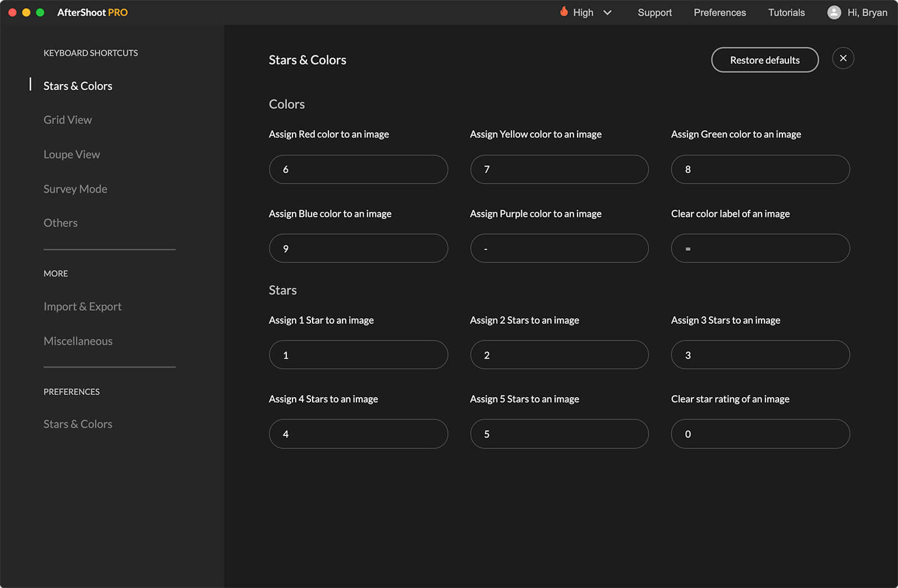Viewport: 898px width, 588px height.
Task: Select Grid View shortcuts section
Action: click(67, 120)
